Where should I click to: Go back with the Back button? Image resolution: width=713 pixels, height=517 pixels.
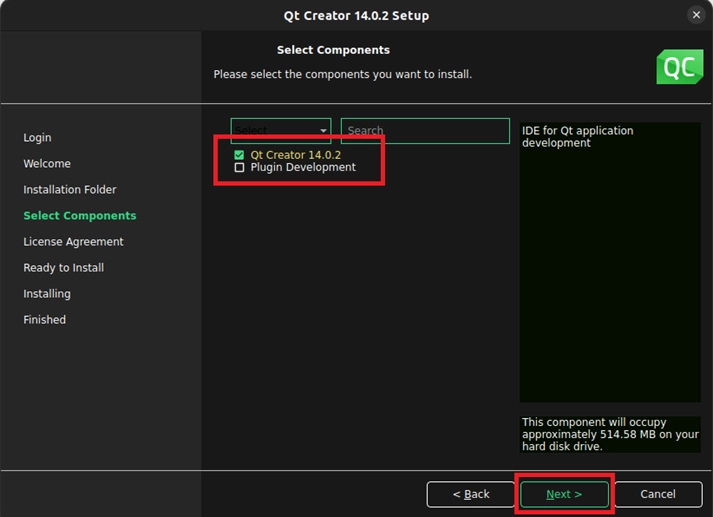click(470, 494)
